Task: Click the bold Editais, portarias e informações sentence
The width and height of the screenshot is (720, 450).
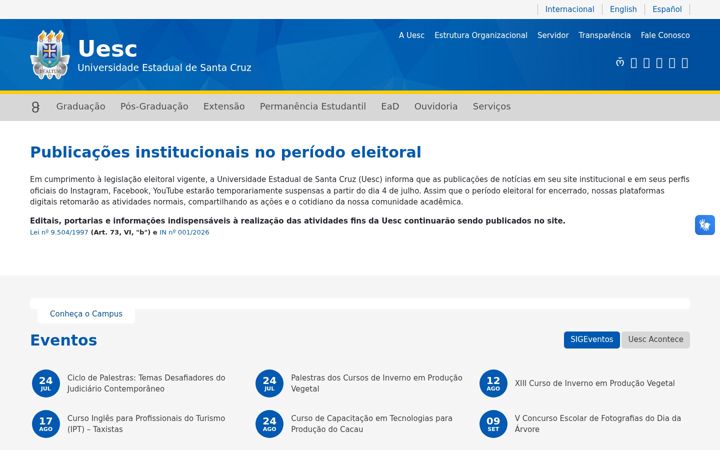Action: point(298,221)
